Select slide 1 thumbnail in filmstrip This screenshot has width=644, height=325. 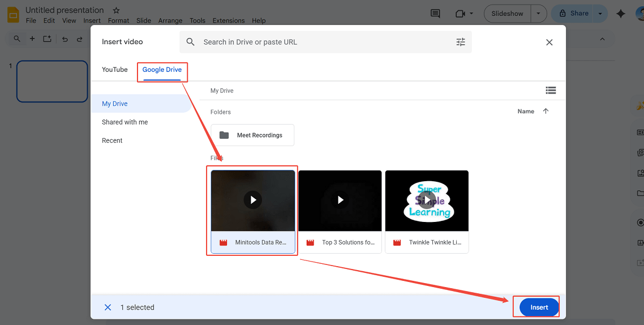pyautogui.click(x=52, y=82)
